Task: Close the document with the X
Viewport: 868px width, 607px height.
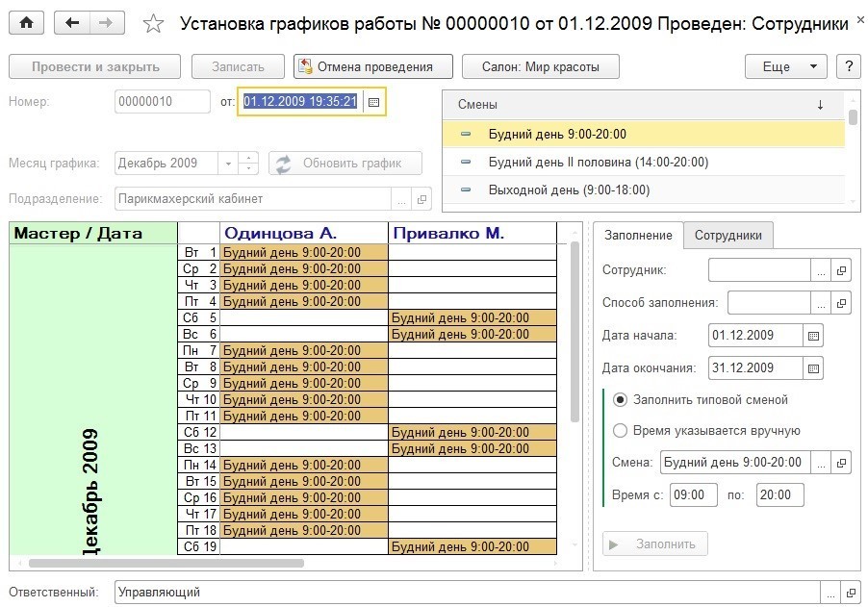Action: 861,20
